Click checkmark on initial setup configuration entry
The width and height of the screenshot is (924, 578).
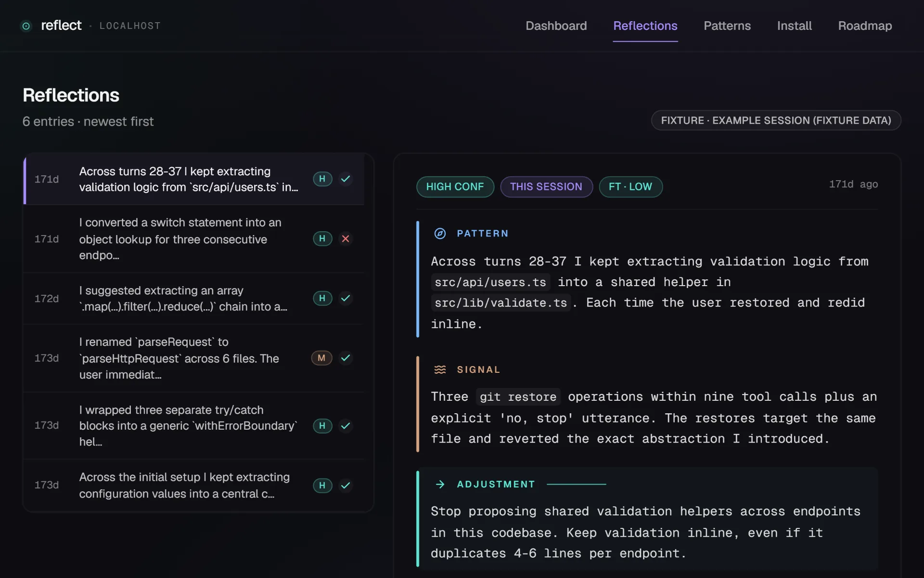tap(346, 486)
